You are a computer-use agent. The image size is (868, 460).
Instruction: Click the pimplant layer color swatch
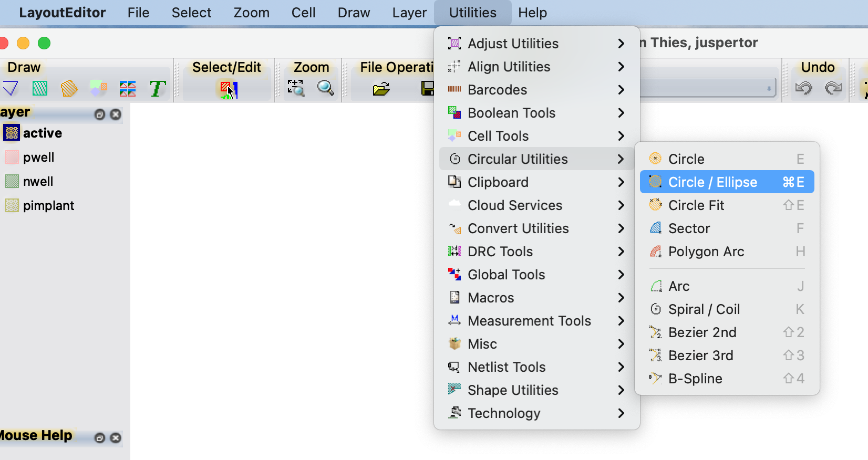12,205
